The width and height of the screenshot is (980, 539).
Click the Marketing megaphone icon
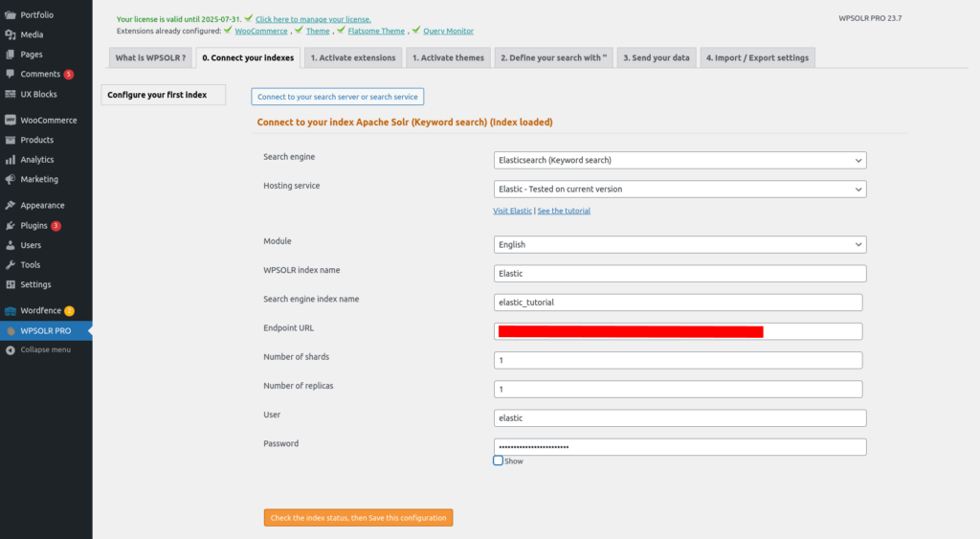10,179
